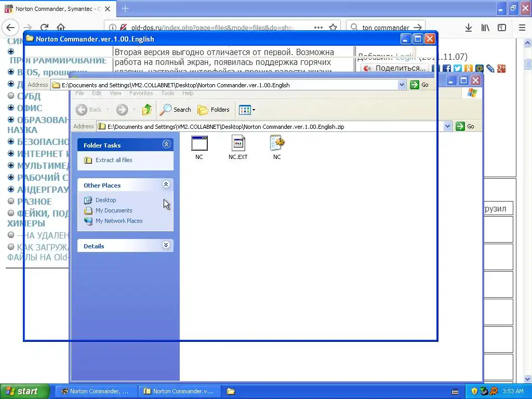The width and height of the screenshot is (532, 399).
Task: Click the Up folder icon in Explorer toolbar
Action: tap(147, 110)
